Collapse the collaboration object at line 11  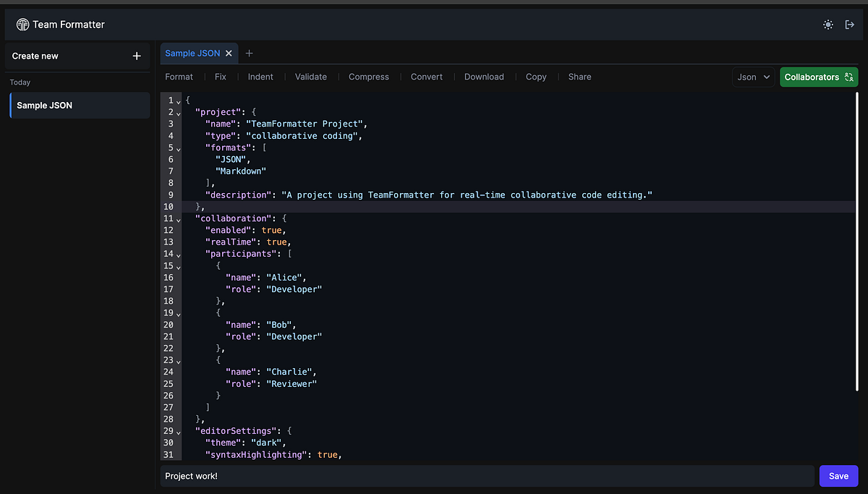coord(177,219)
